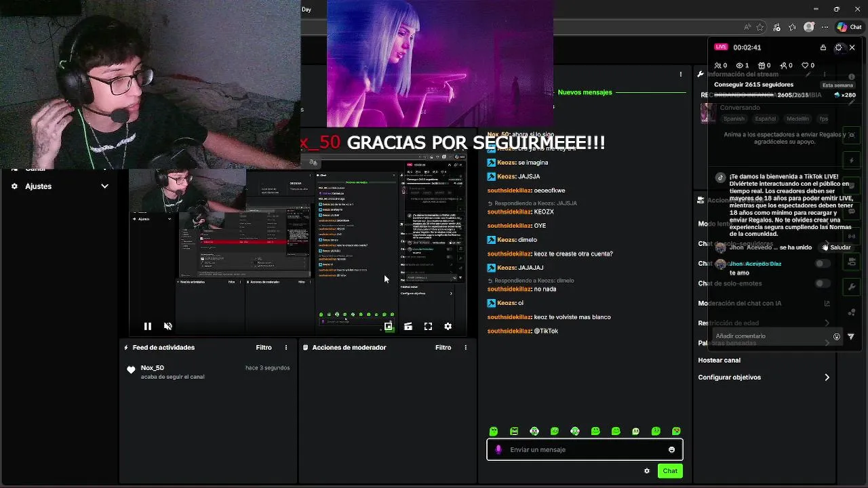Open emoji button beside Añadir comentario
This screenshot has width=868, height=488.
(x=837, y=336)
